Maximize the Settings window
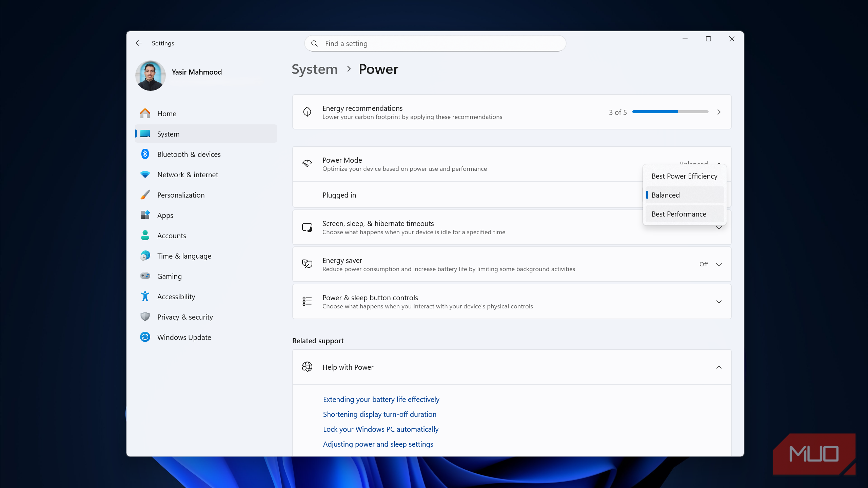 (708, 39)
